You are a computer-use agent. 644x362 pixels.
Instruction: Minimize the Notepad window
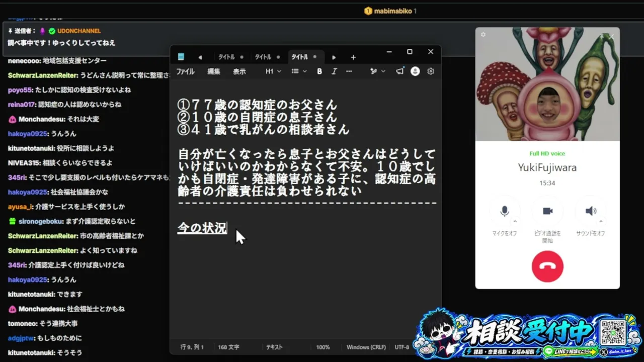(389, 52)
